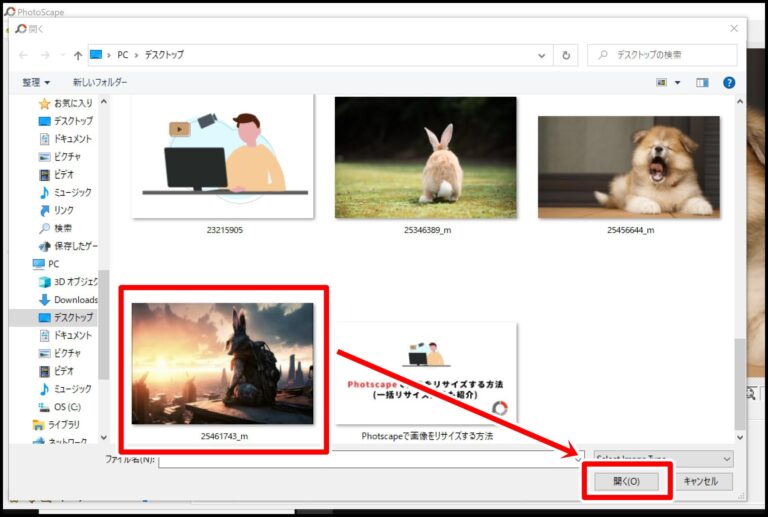This screenshot has width=768, height=517.
Task: Select ドキュメント under お気に入り
Action: coord(66,139)
